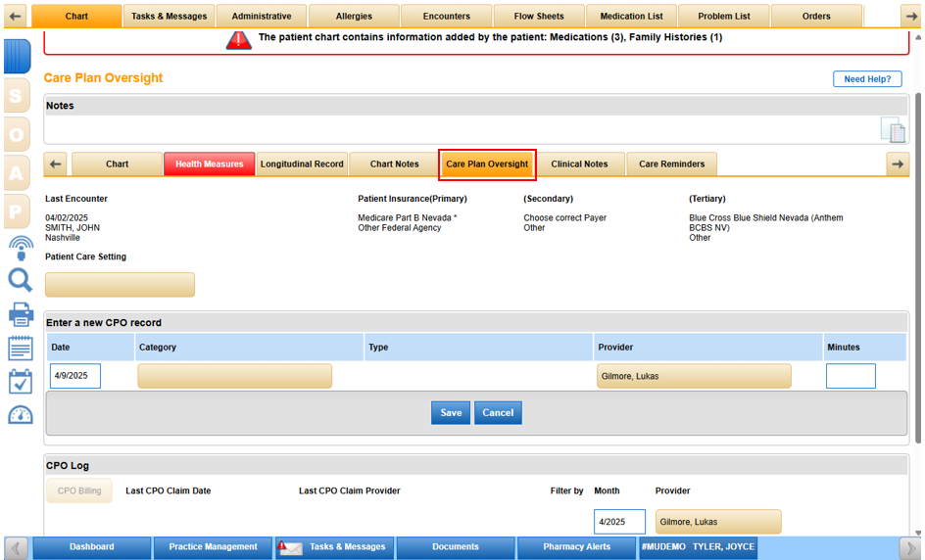
Task: Click the Need Help? button
Action: [866, 79]
